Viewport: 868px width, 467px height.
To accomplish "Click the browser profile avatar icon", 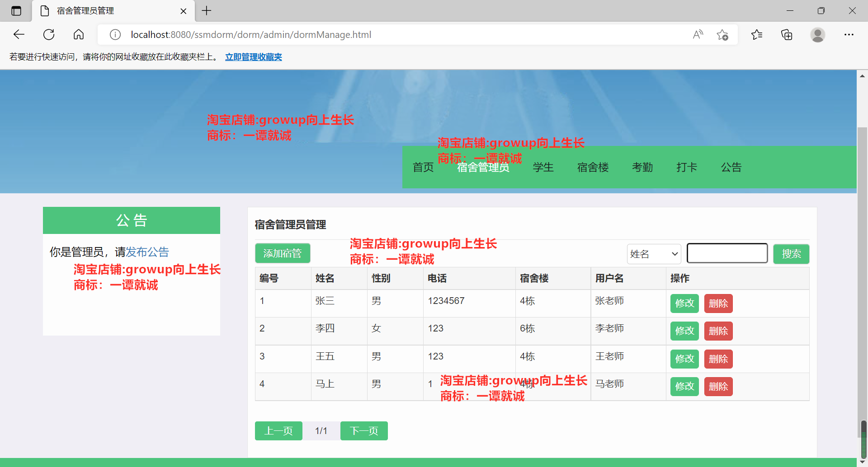I will (818, 35).
